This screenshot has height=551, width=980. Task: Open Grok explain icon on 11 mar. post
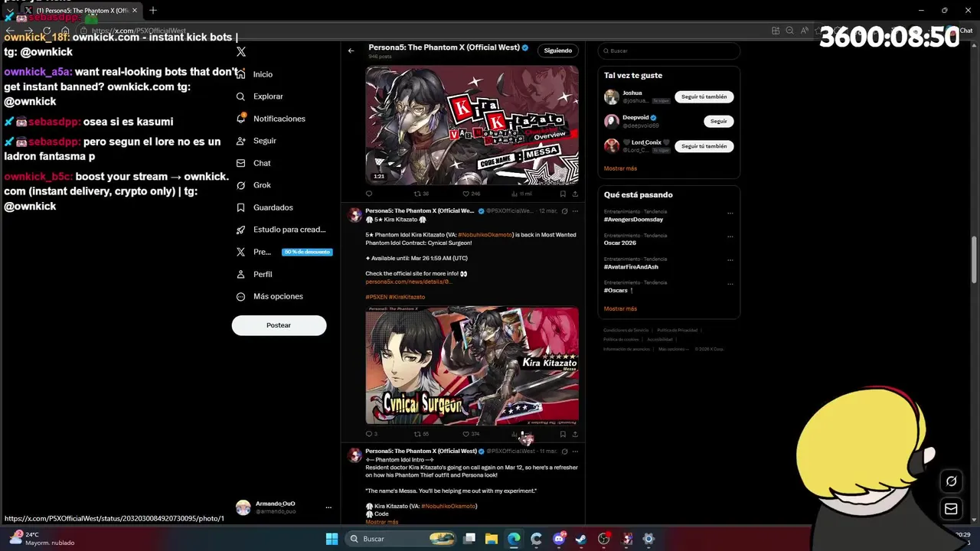coord(565,452)
